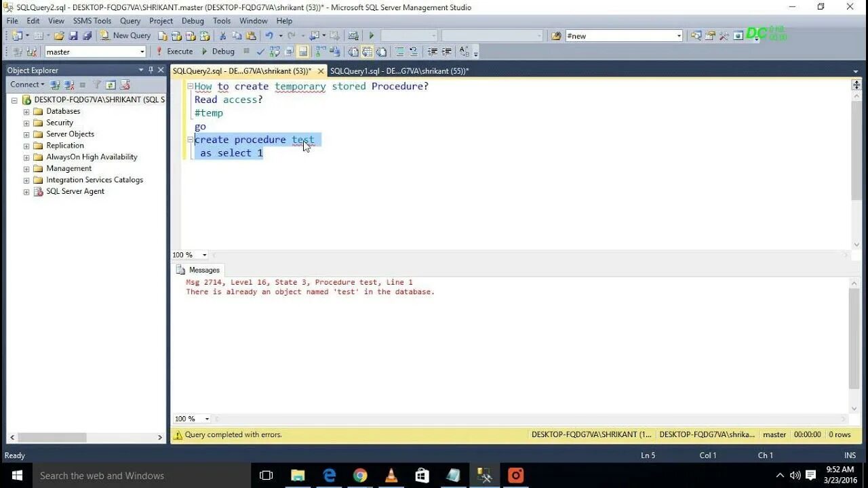The width and height of the screenshot is (868, 488).
Task: Click the Paste icon in toolbar
Action: click(250, 35)
